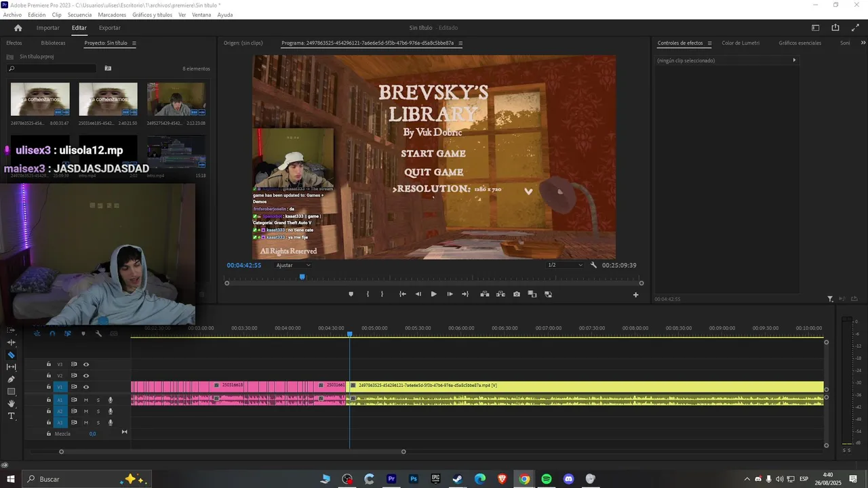Viewport: 868px width, 488px height.
Task: Open the quick export share icon
Action: pos(835,28)
